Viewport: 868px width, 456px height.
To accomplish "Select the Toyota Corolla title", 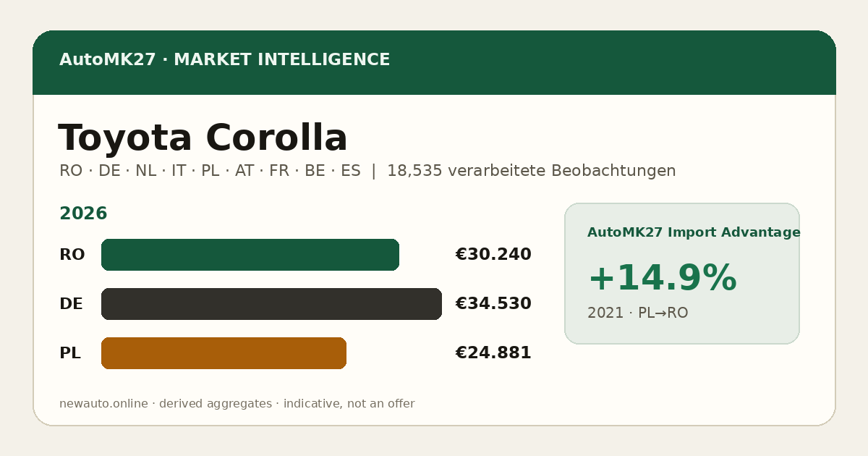I will pyautogui.click(x=203, y=138).
